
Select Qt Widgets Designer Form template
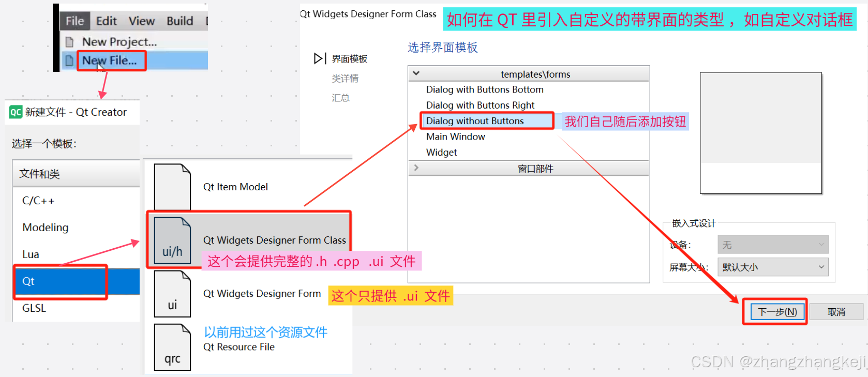(x=262, y=294)
